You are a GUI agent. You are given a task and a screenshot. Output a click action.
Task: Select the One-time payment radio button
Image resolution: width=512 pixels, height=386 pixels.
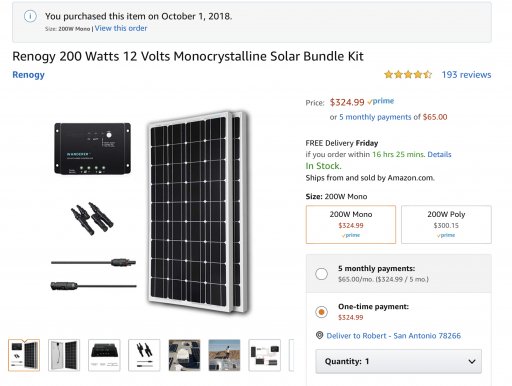click(321, 312)
